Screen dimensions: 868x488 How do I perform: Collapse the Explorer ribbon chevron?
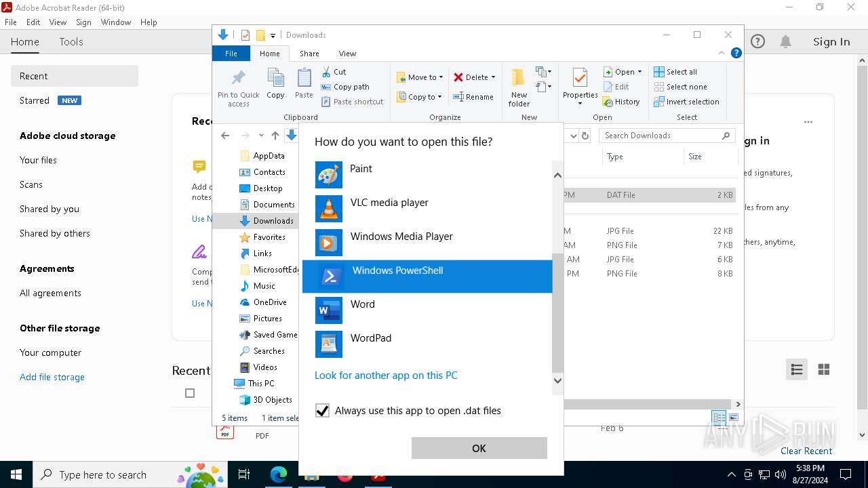point(722,53)
